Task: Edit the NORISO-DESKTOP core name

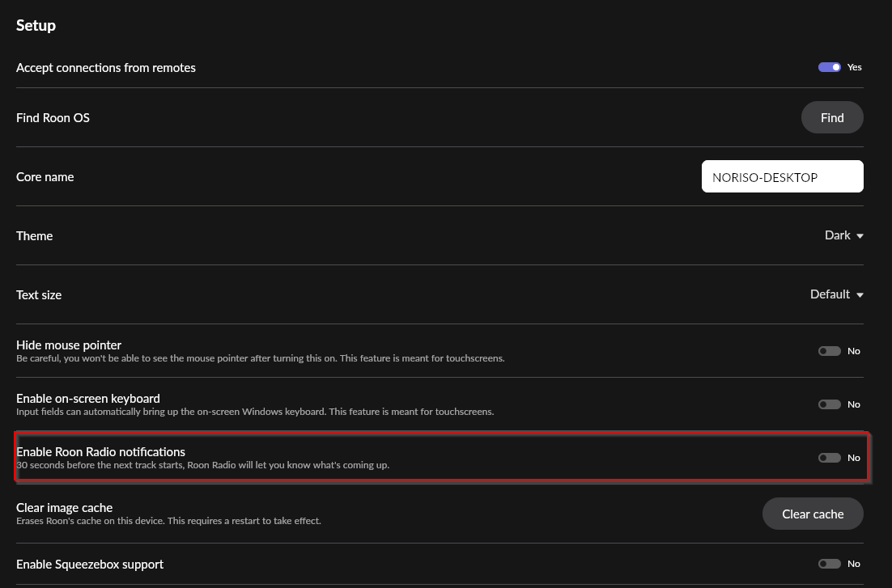Action: 782,176
